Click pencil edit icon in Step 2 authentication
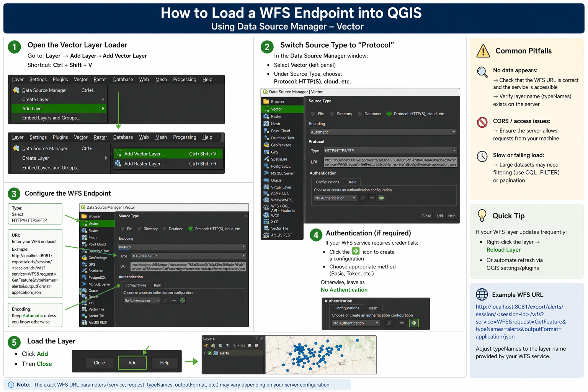Screen dimensions: 588x392 [363, 198]
